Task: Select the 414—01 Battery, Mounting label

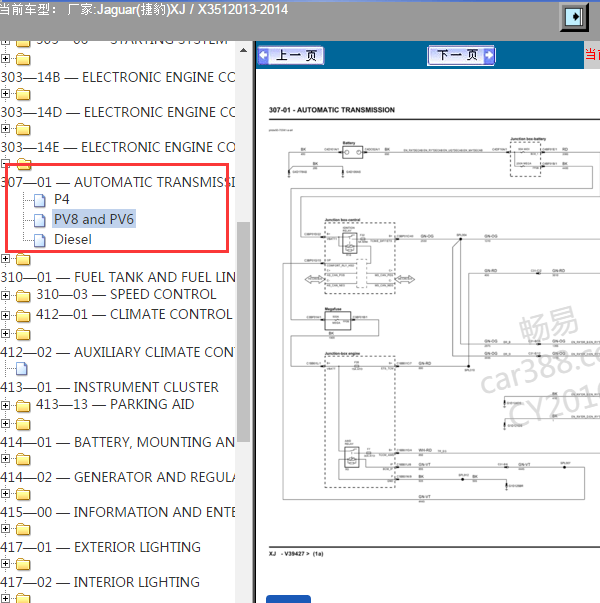Action: (118, 442)
